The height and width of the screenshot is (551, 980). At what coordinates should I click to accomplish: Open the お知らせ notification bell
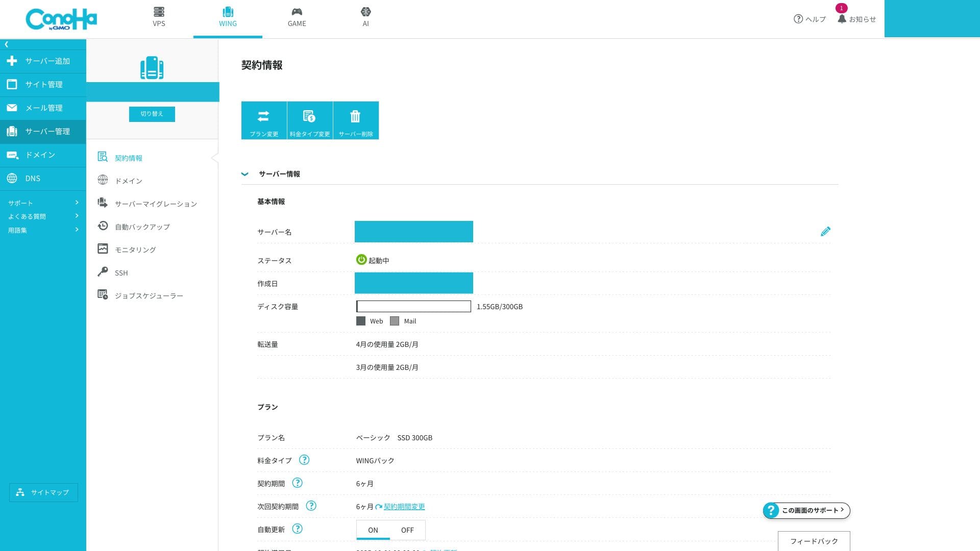(842, 19)
